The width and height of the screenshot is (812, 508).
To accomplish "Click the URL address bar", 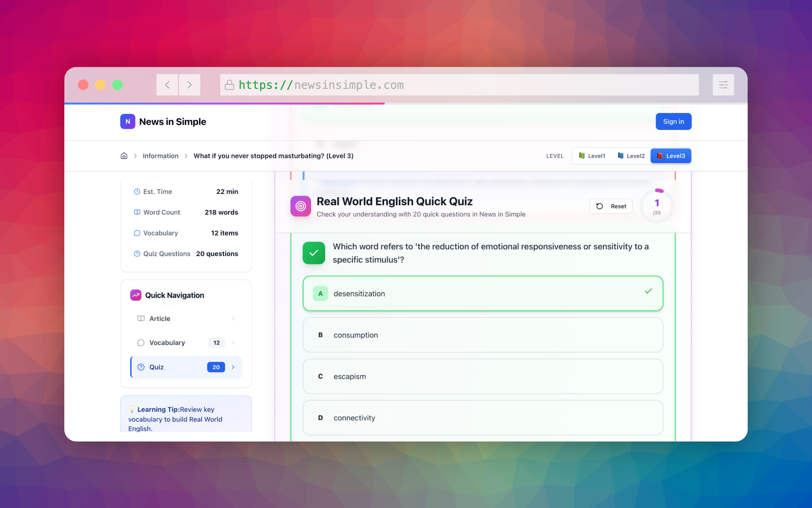I will [x=459, y=85].
